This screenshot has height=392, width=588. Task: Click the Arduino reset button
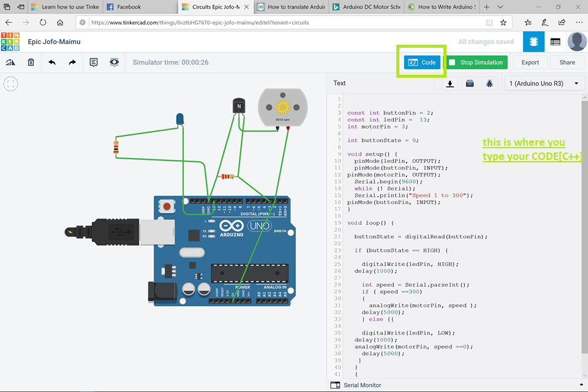[x=167, y=206]
